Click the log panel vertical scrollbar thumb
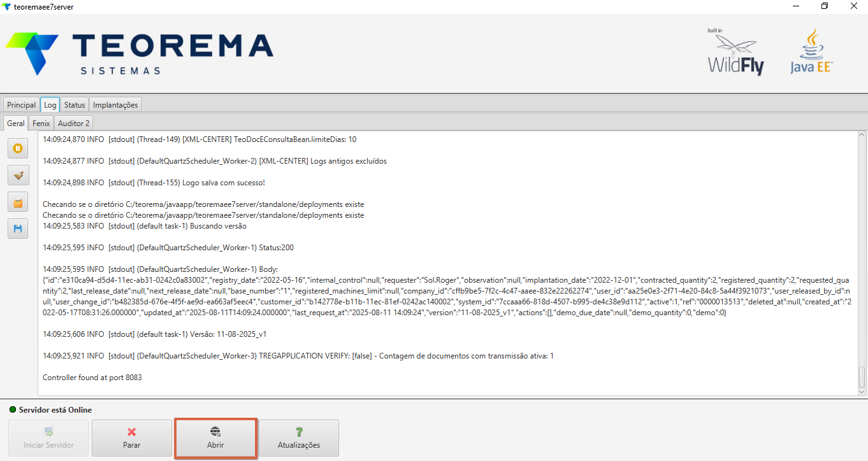This screenshot has height=461, width=868. pos(862,377)
